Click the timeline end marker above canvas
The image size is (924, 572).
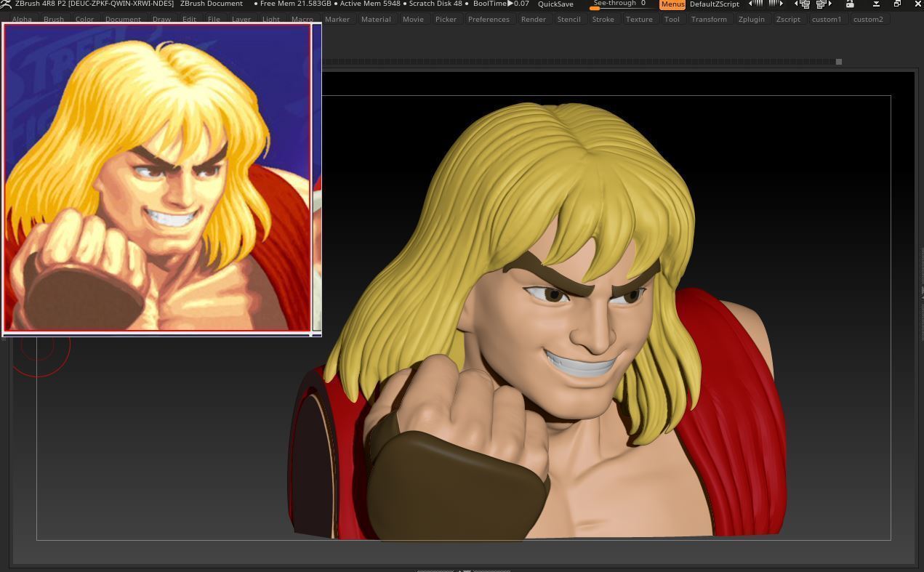click(838, 62)
